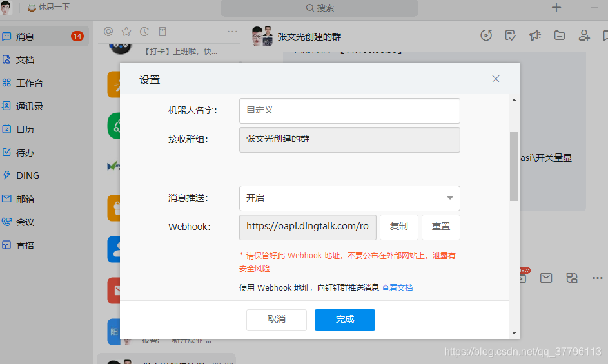Click the add member icon in chat header

[x=584, y=35]
